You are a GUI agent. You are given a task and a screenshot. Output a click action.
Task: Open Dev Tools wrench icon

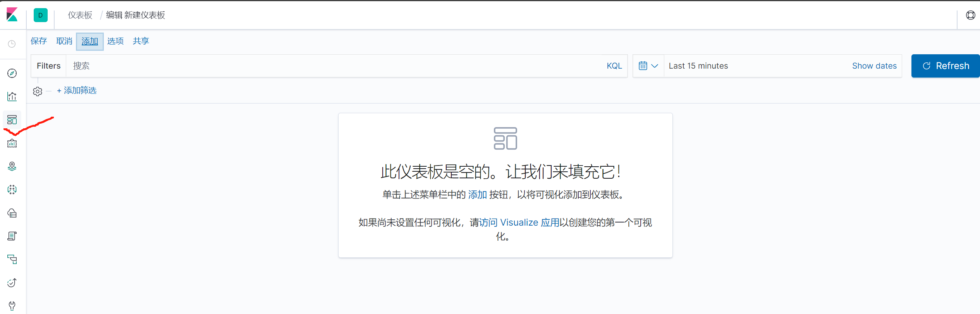(x=12, y=306)
